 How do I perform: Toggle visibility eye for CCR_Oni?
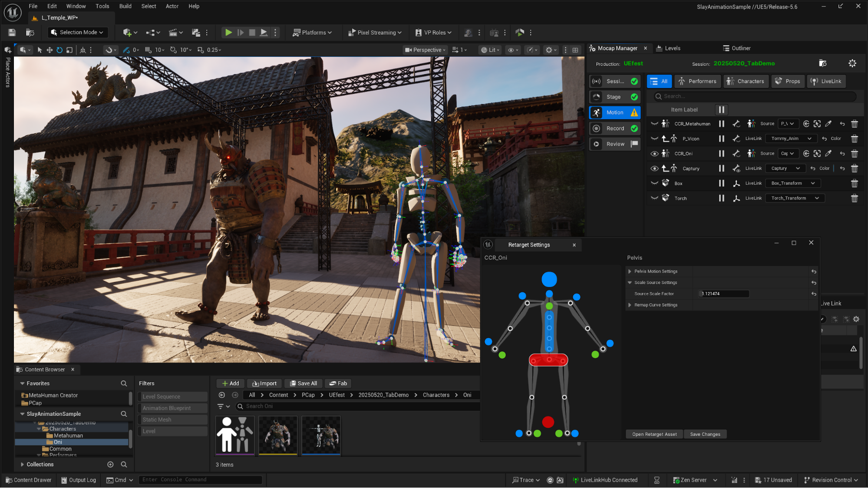(654, 154)
